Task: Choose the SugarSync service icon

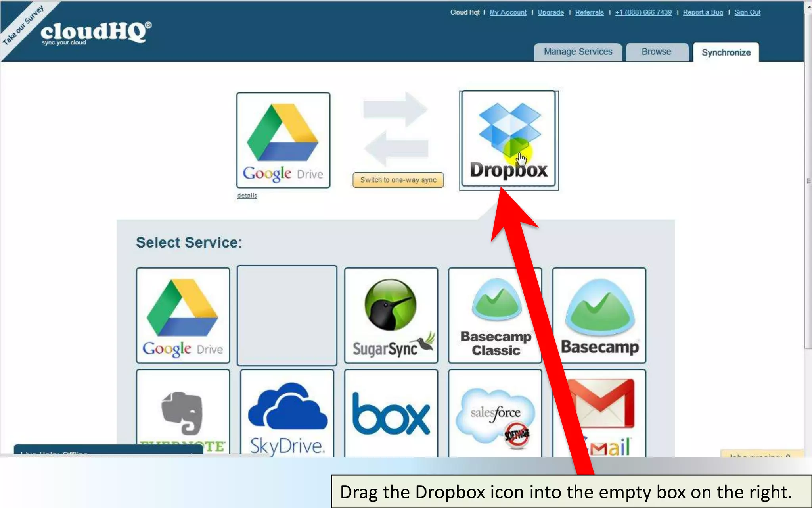Action: [x=391, y=316]
